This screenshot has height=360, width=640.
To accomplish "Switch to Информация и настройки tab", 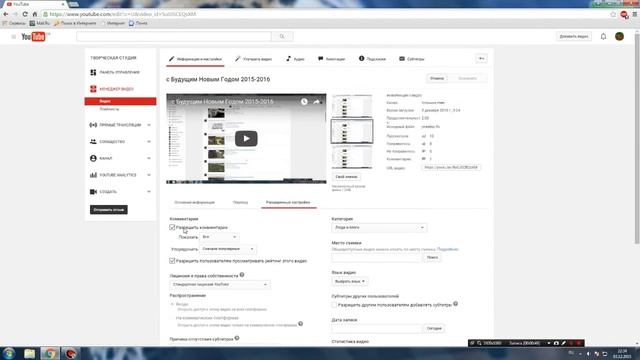I will [x=196, y=59].
